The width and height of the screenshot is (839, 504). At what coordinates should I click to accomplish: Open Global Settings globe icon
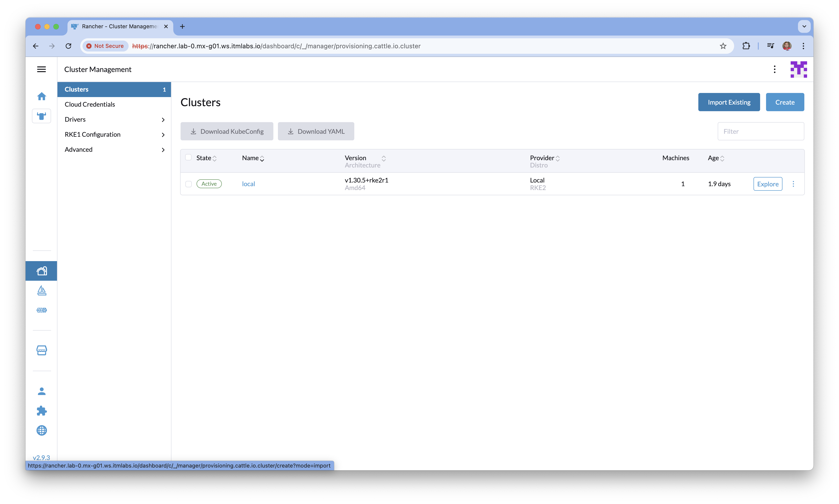tap(41, 430)
